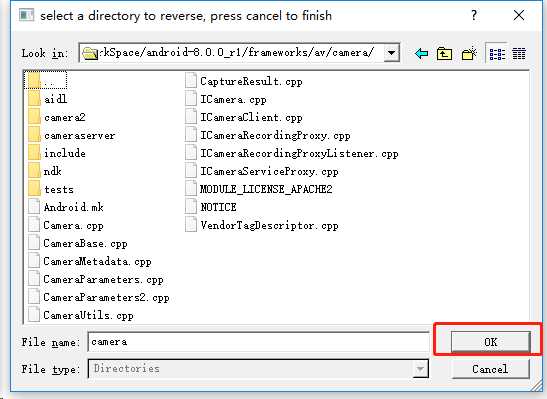Screen dimensions: 547x399
Task: Select the CameraParameters.cpp file
Action: coord(96,279)
